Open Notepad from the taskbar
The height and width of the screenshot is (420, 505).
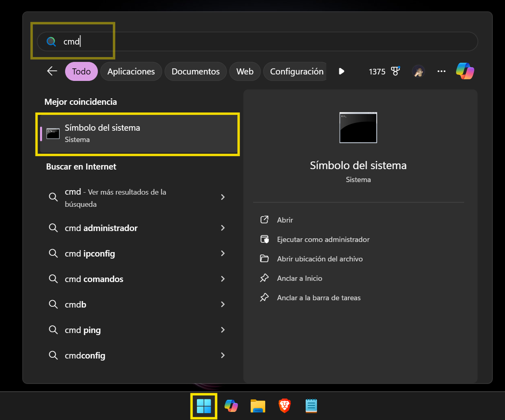click(311, 406)
